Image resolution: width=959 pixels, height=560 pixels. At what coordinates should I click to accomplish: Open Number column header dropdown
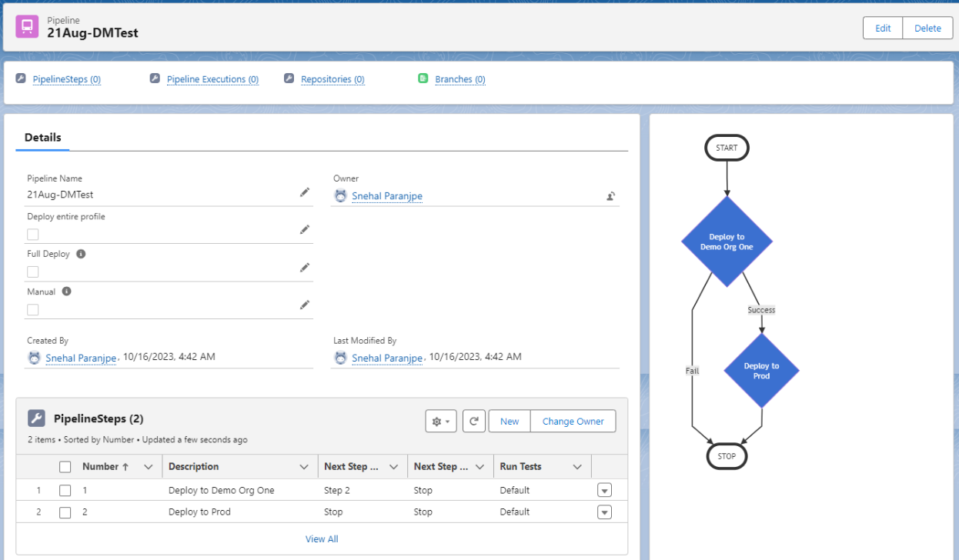[x=149, y=467]
